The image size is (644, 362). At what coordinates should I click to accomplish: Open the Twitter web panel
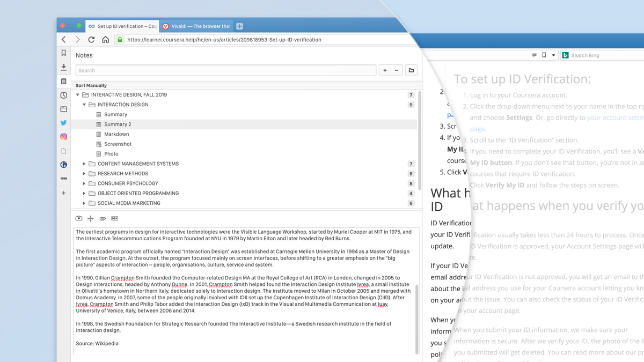(64, 123)
